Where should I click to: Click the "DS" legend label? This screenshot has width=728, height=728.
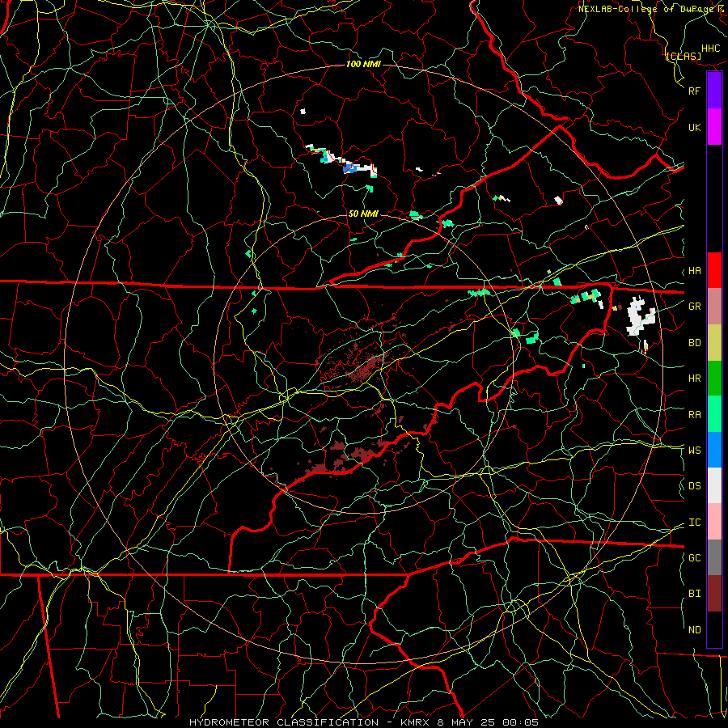[x=695, y=486]
